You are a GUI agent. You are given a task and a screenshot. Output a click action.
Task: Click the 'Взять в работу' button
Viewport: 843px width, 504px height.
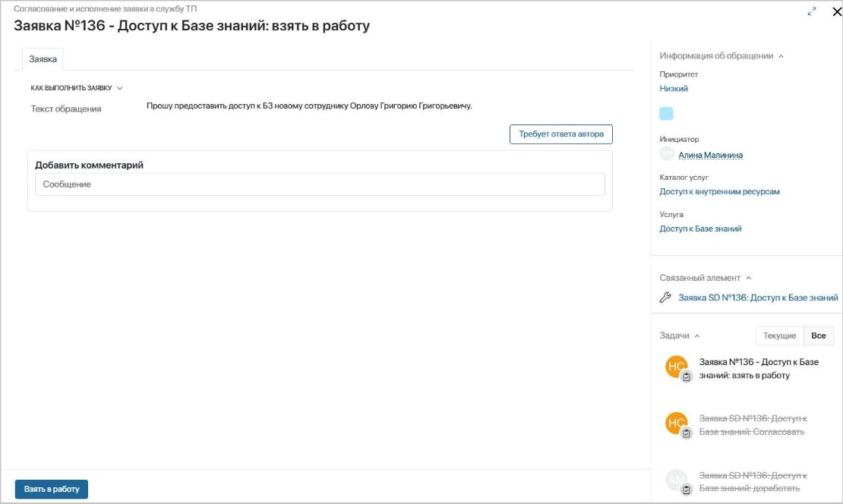(52, 489)
